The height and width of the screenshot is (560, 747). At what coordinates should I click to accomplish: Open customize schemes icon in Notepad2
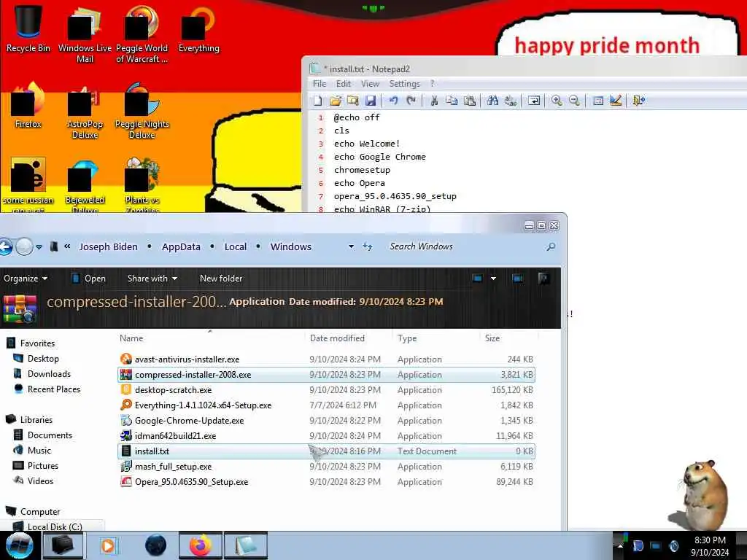[616, 101]
